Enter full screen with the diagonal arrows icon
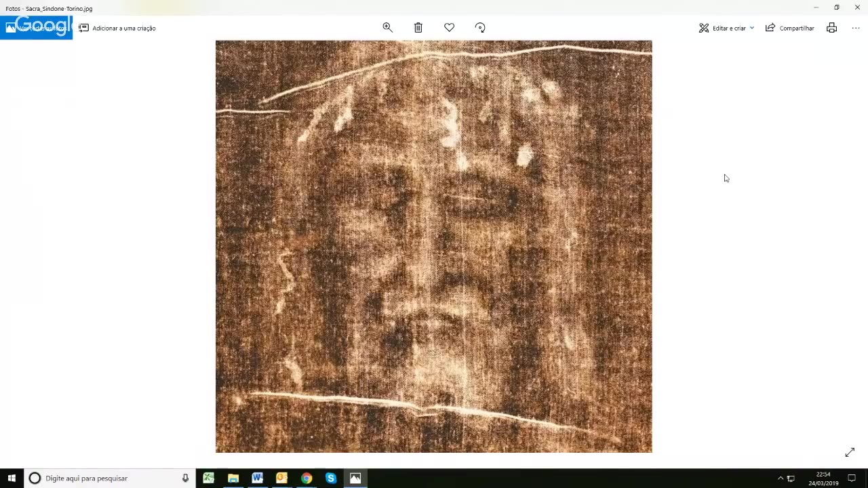The width and height of the screenshot is (868, 488). pyautogui.click(x=850, y=452)
